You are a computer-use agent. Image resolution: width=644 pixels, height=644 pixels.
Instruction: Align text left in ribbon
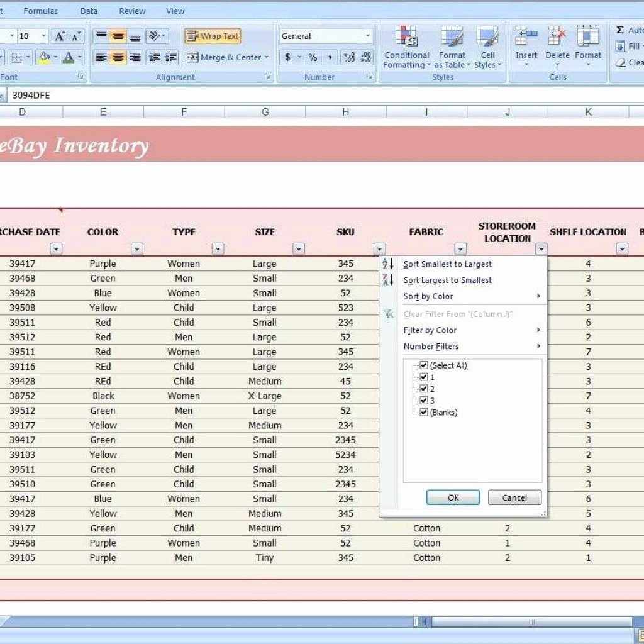101,57
